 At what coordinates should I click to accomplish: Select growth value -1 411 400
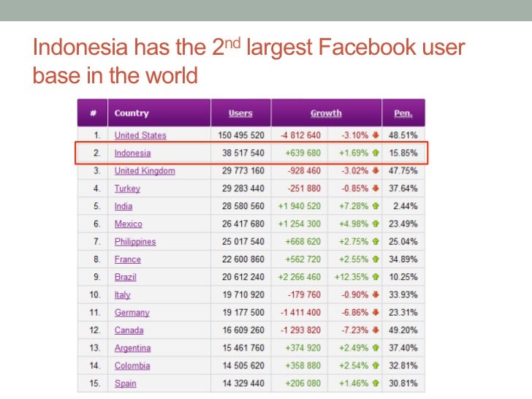point(300,312)
